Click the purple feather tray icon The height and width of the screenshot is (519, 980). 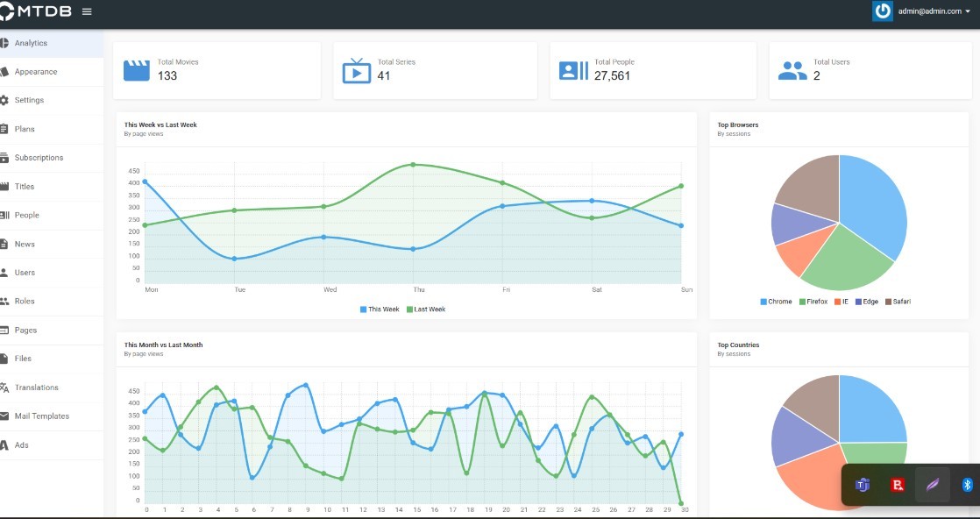933,485
